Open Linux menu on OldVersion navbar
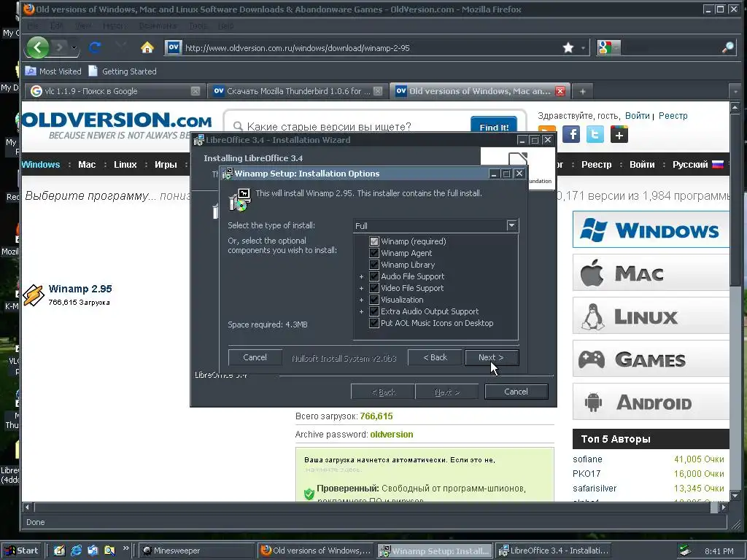 pos(125,164)
